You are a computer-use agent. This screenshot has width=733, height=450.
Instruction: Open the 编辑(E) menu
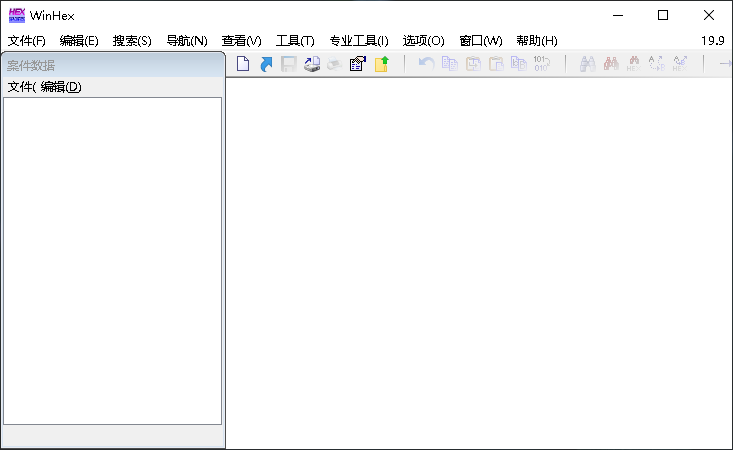(79, 41)
